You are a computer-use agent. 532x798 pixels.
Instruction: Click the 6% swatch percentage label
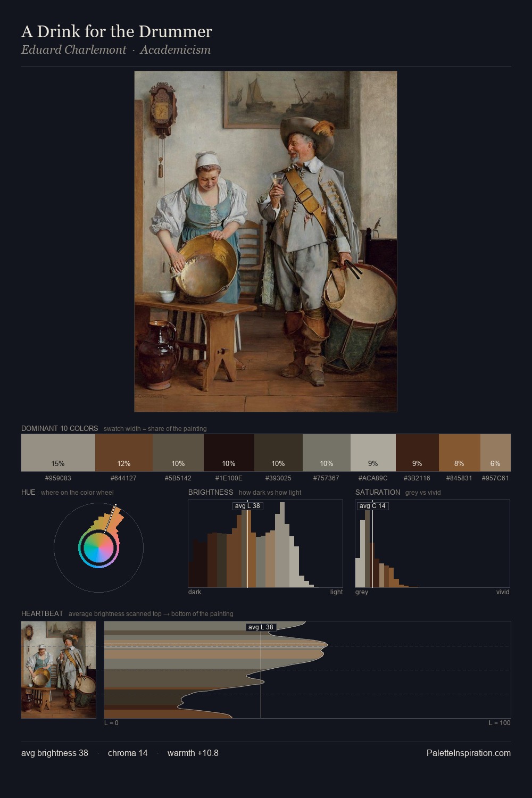point(495,463)
